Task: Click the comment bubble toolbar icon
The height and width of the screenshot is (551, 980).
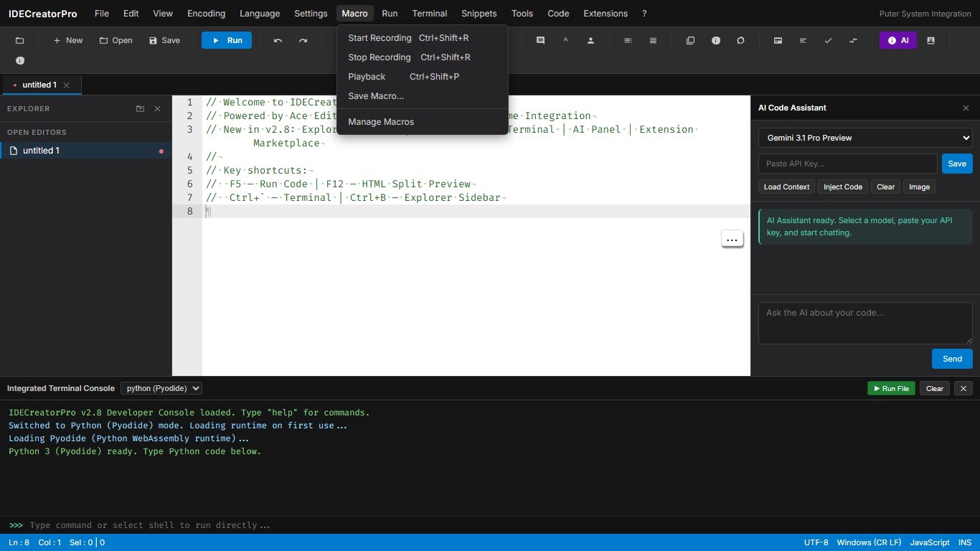Action: point(540,40)
